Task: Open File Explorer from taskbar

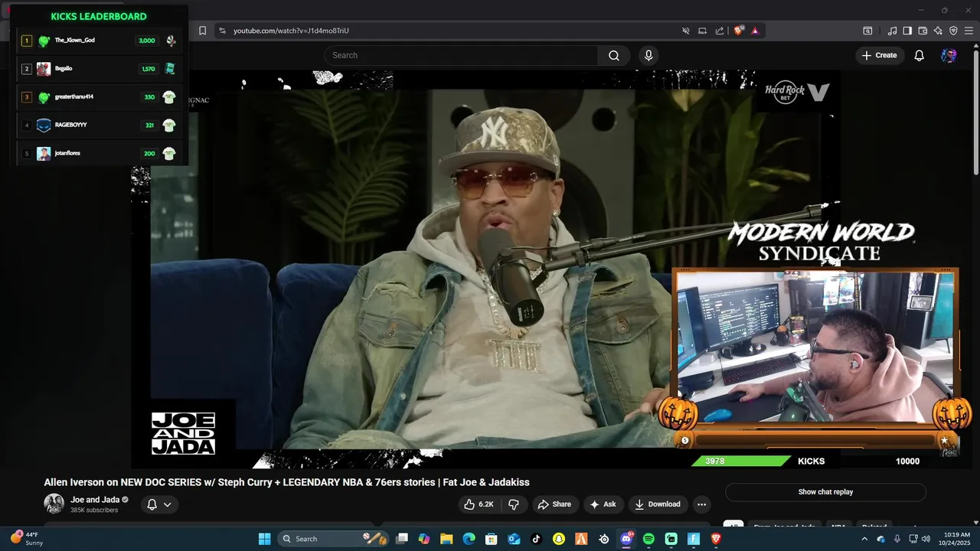Action: 446,539
